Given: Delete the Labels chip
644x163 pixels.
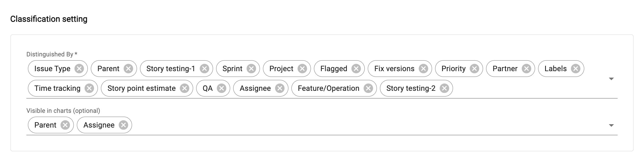Looking at the screenshot, I should point(575,69).
